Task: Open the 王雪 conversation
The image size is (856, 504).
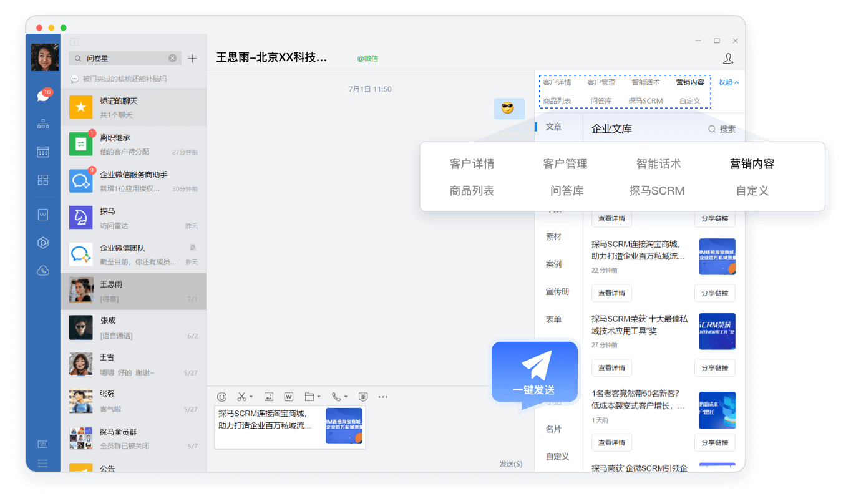Action: 134,364
